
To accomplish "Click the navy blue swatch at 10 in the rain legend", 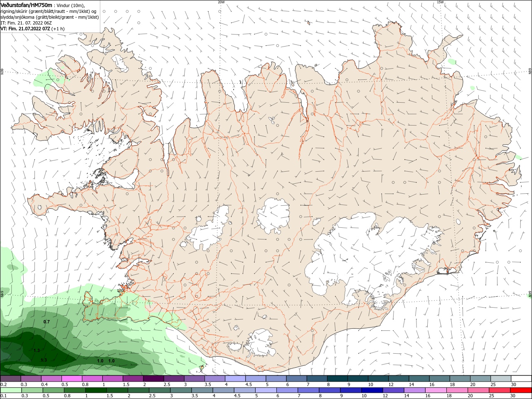I will [x=371, y=390].
